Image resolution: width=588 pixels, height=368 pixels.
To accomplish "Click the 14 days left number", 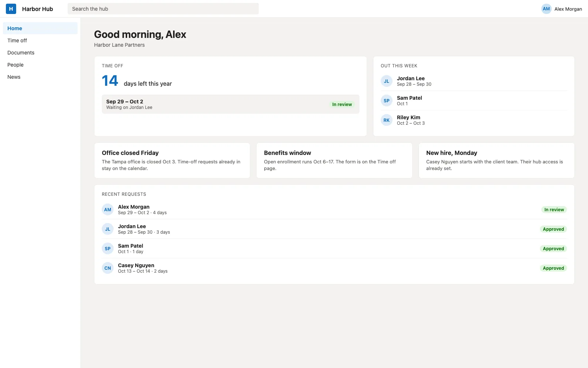I will click(x=110, y=81).
